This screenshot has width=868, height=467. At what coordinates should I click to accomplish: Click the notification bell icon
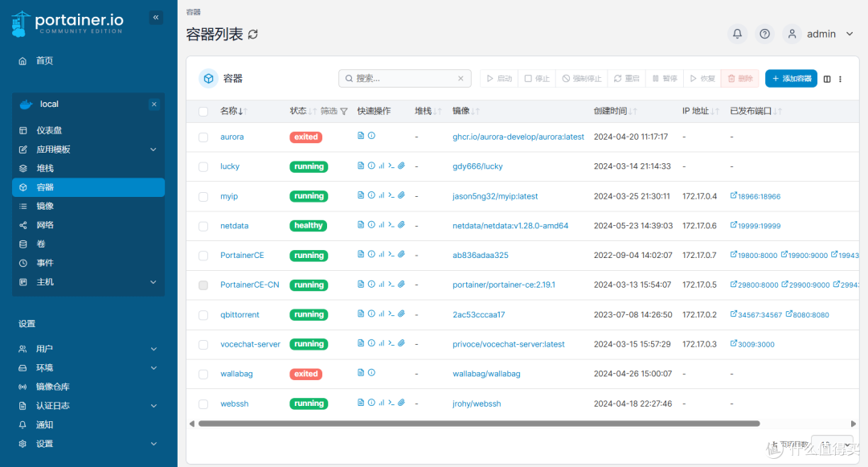click(x=737, y=34)
